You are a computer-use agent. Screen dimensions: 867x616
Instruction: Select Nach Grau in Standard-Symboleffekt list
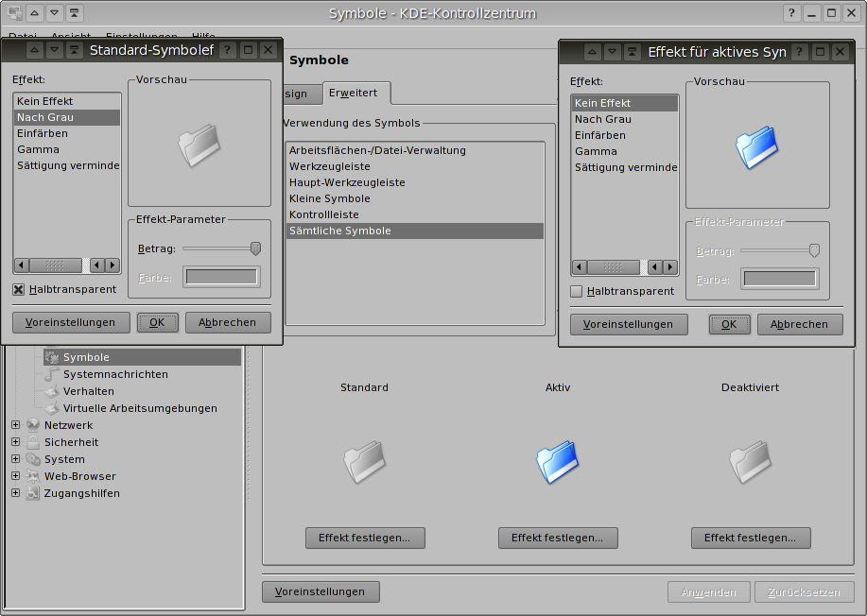[66, 117]
